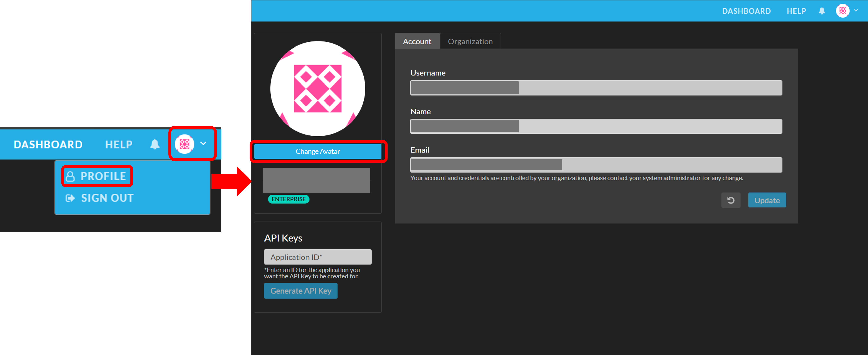This screenshot has width=868, height=355.
Task: Switch to the Account tab
Action: coord(417,41)
